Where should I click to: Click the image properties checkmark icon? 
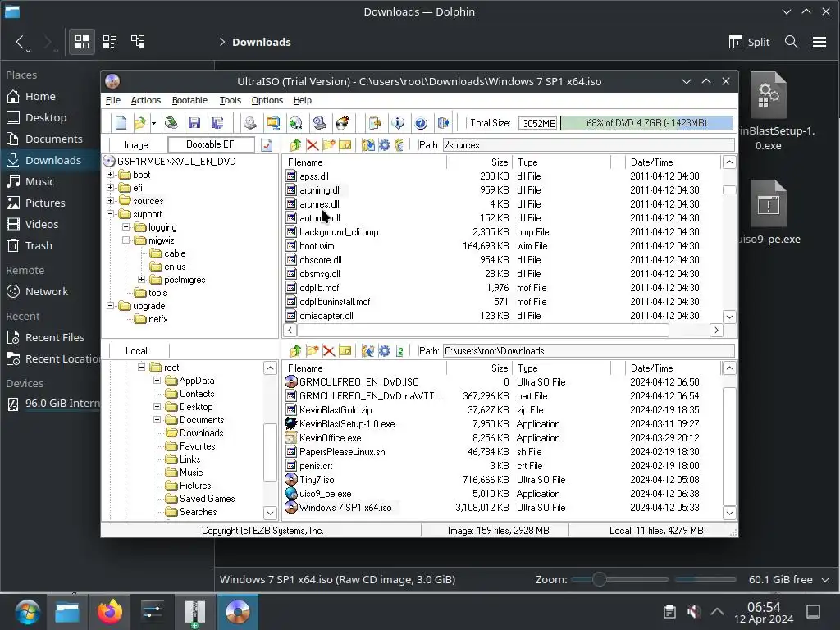[x=267, y=145]
